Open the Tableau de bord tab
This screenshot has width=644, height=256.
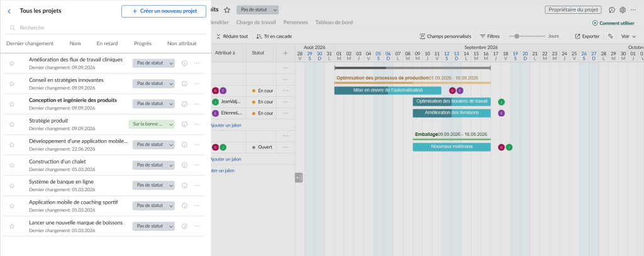coord(334,23)
